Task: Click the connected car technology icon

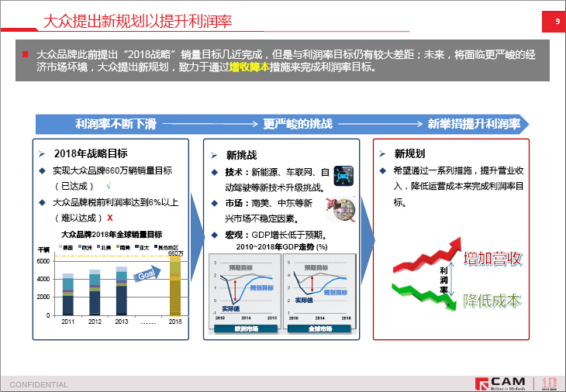Action: point(343,176)
